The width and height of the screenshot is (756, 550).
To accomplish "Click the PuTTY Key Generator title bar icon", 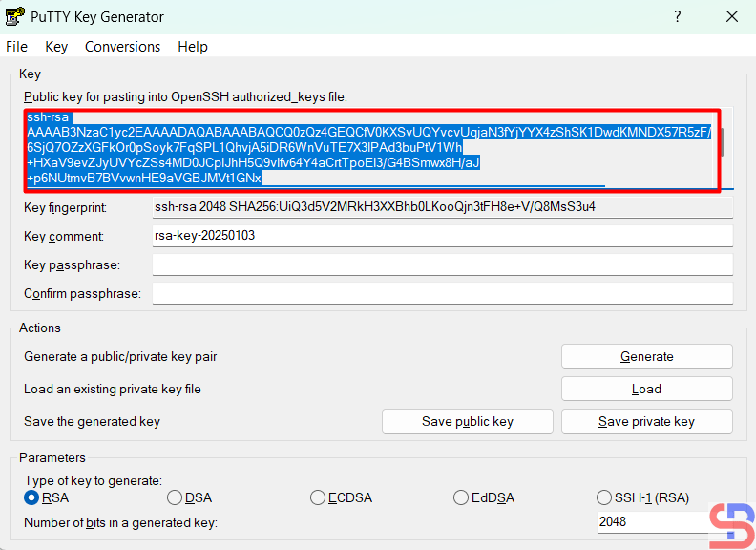I will pyautogui.click(x=15, y=17).
